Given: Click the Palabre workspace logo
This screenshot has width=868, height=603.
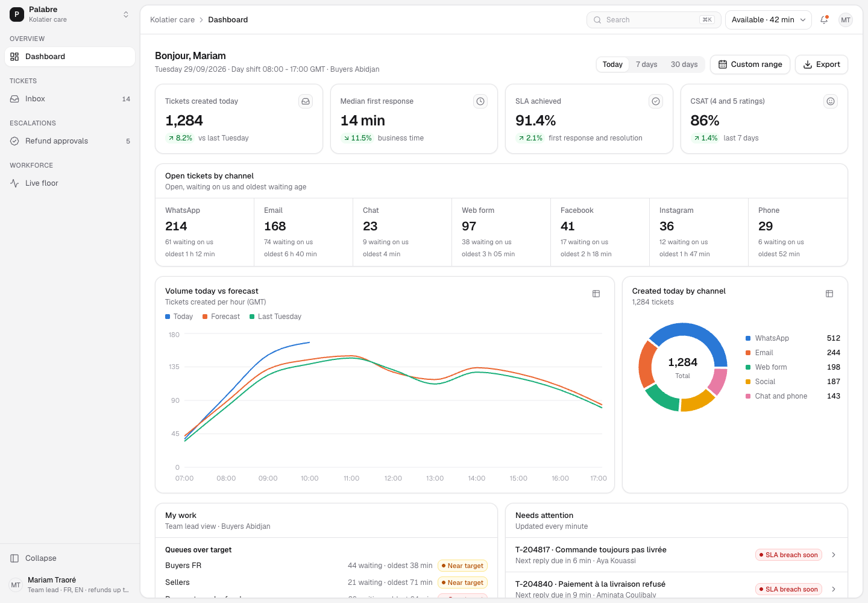Looking at the screenshot, I should [x=17, y=14].
